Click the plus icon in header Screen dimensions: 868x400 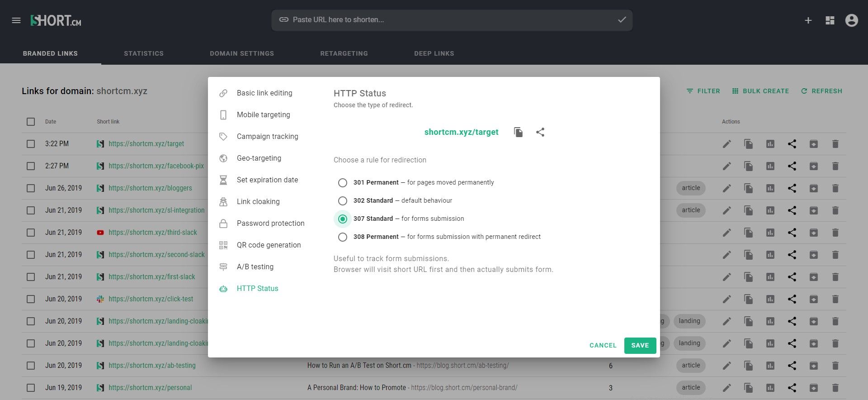[808, 20]
